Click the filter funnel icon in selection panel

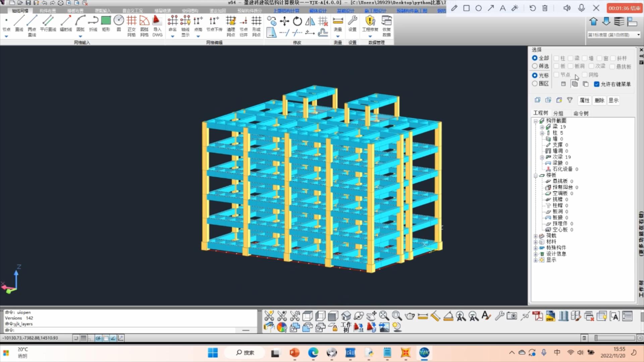pyautogui.click(x=570, y=100)
